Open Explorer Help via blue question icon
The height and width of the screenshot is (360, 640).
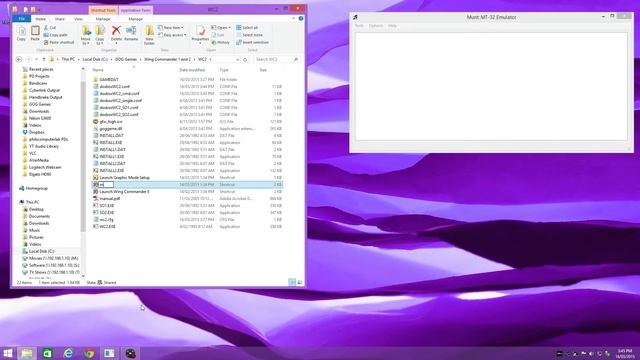(301, 18)
